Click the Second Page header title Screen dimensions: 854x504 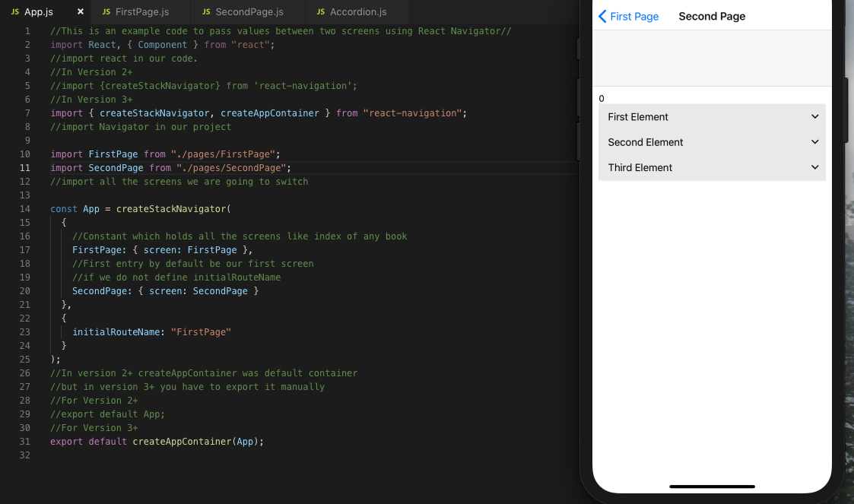coord(711,16)
